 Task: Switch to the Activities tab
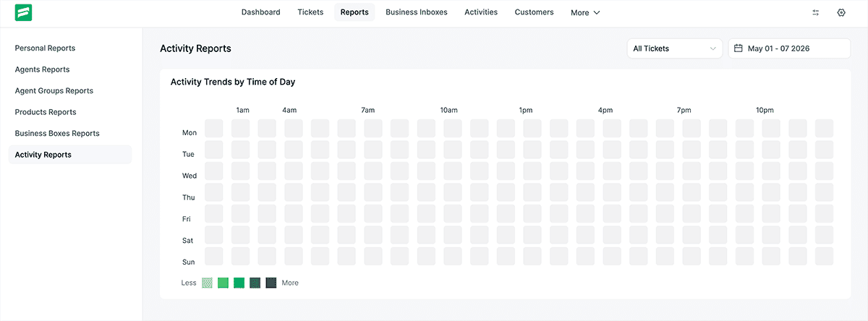click(x=481, y=12)
